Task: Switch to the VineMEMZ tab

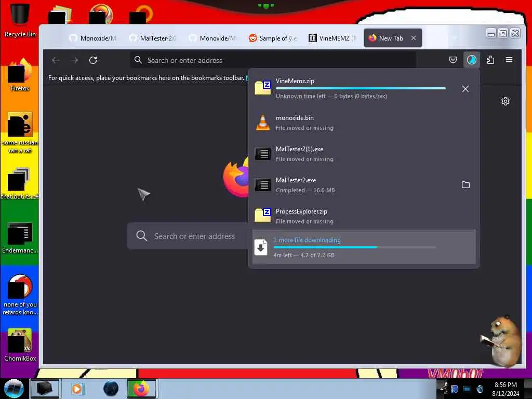Action: point(332,38)
